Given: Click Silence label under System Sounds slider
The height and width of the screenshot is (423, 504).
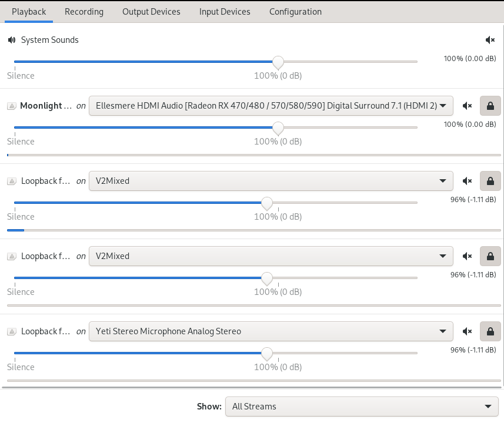Looking at the screenshot, I should pos(21,75).
